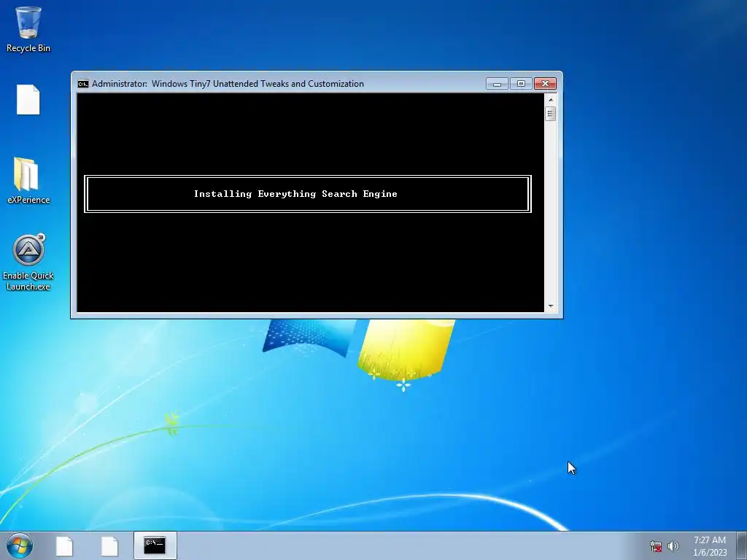Select the unnamed blank file on desktop
Viewport: 747px width, 560px height.
(28, 99)
